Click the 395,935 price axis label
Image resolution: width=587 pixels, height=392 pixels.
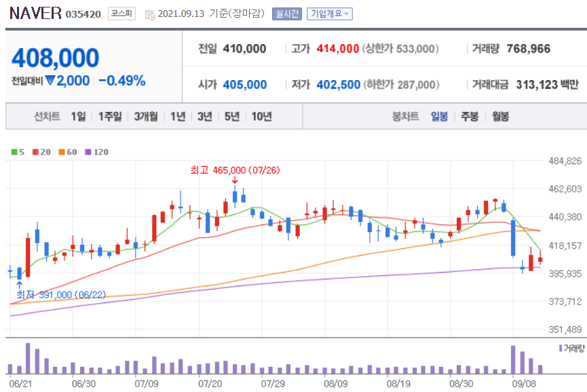565,274
